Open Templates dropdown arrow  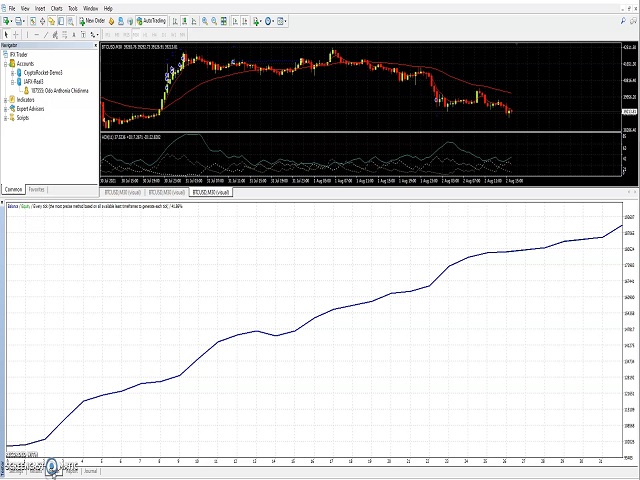tap(285, 21)
